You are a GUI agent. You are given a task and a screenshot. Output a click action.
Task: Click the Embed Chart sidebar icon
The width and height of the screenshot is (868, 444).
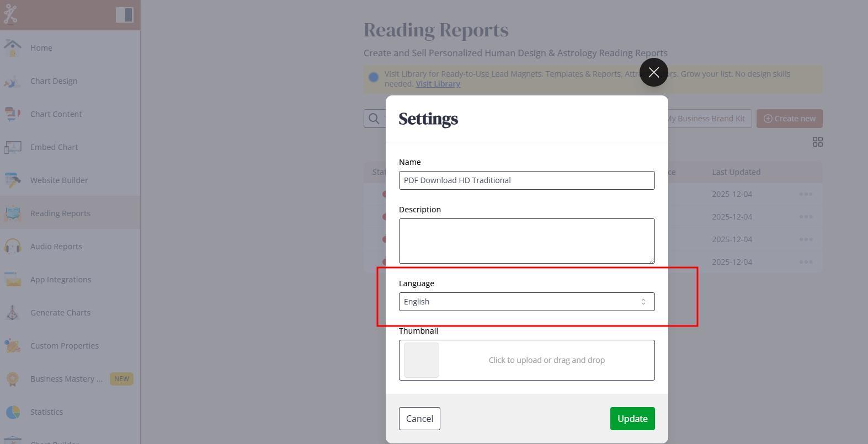click(x=13, y=147)
